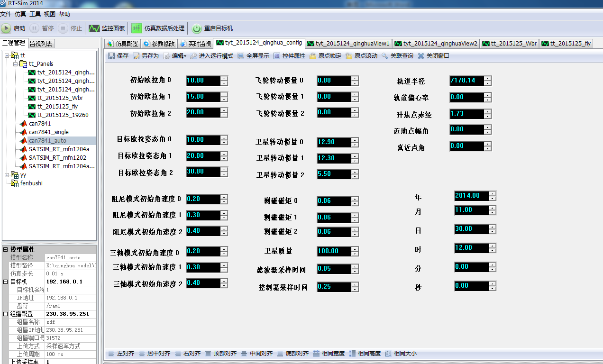
Task: Click 左对齐 align left icon
Action: [111, 354]
